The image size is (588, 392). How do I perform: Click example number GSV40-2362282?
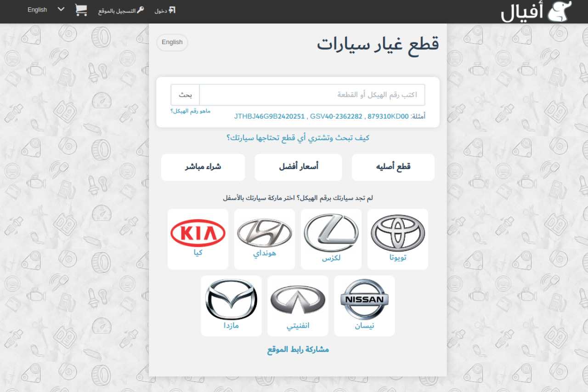pos(336,116)
